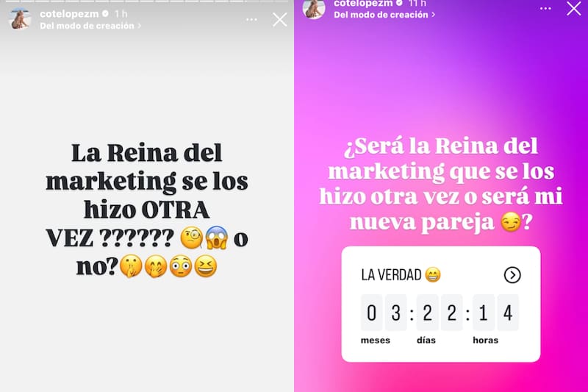Close the right story with the X
This screenshot has height=392, width=588.
tap(574, 8)
